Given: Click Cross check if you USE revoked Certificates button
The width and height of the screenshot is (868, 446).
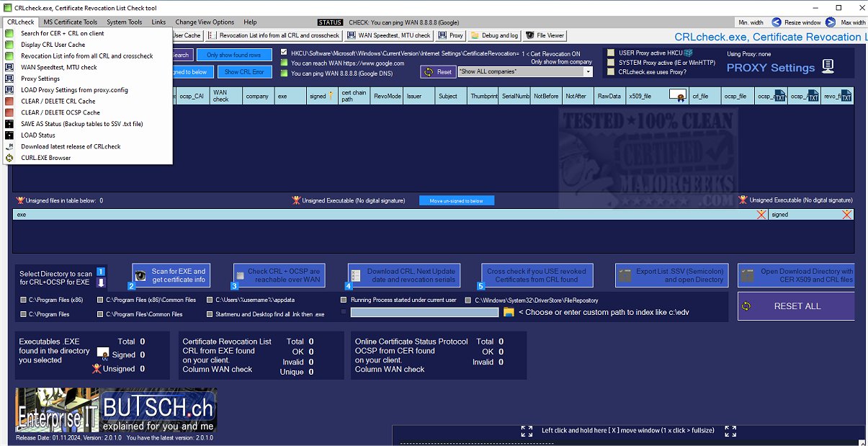Looking at the screenshot, I should (x=537, y=275).
